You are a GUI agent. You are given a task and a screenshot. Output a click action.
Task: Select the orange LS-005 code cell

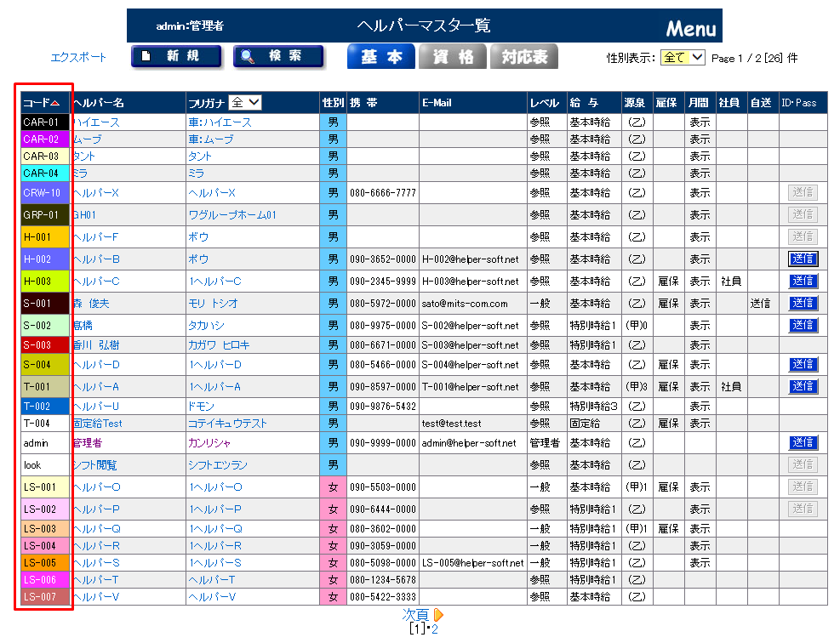(x=45, y=563)
